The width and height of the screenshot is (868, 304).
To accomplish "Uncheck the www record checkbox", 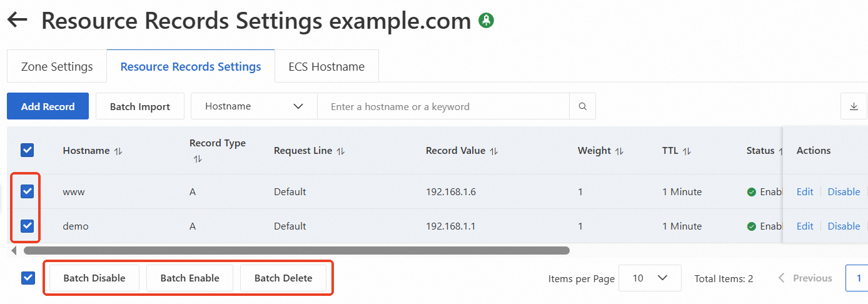I will [28, 191].
